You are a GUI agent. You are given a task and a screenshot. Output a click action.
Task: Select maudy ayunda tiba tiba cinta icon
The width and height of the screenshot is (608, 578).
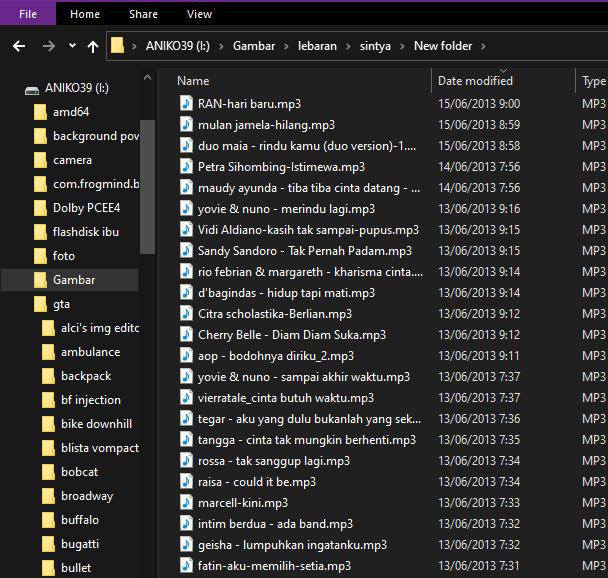(187, 188)
